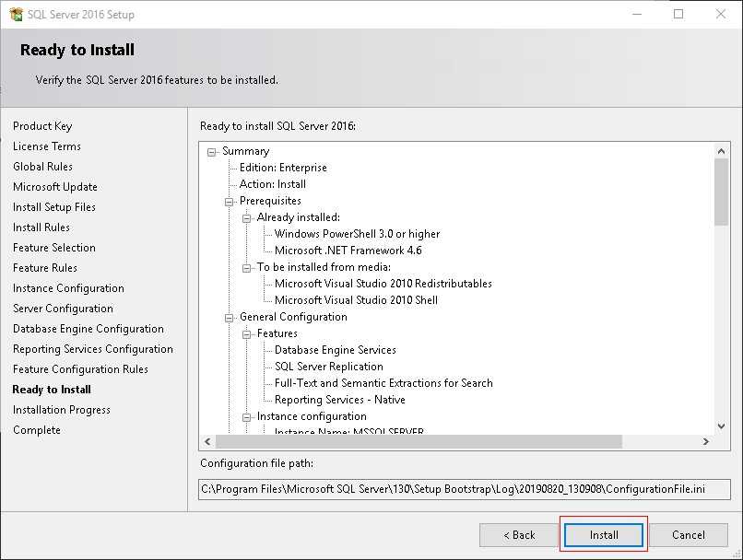Viewport: 743px width, 560px height.
Task: Select Microsoft Visual Studio 2010 Shell row
Action: (356, 300)
